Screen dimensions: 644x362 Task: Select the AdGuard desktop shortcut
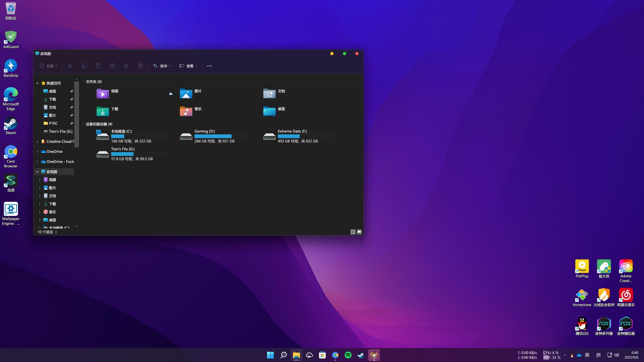click(x=11, y=40)
